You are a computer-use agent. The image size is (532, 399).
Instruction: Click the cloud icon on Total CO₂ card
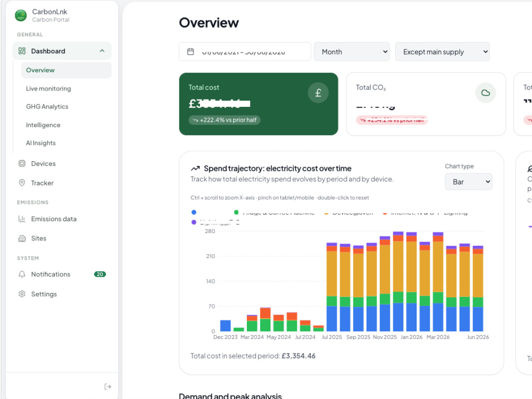pyautogui.click(x=486, y=93)
